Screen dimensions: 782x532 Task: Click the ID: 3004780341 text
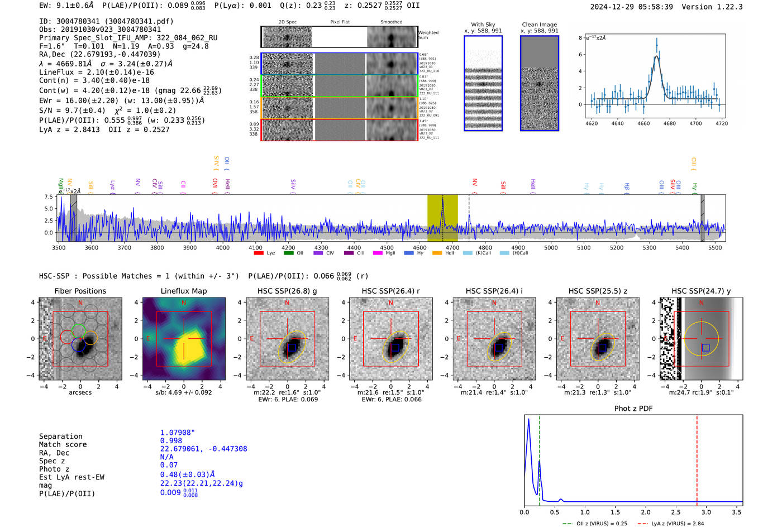[106, 21]
